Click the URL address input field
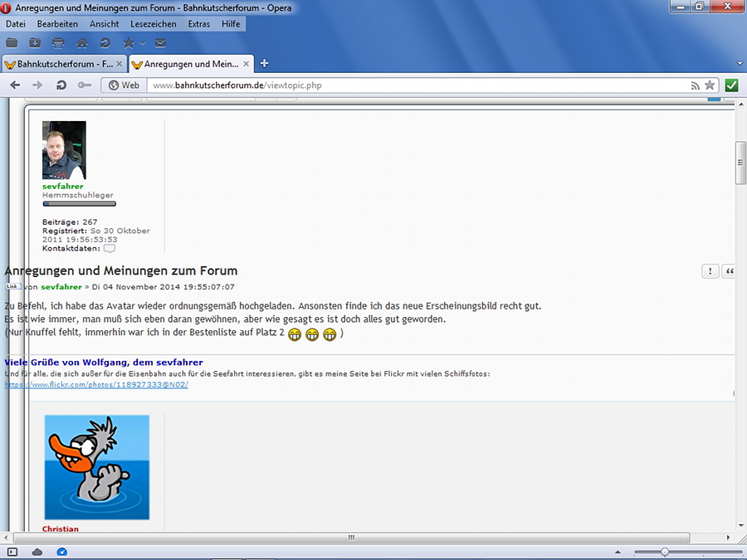 (415, 85)
